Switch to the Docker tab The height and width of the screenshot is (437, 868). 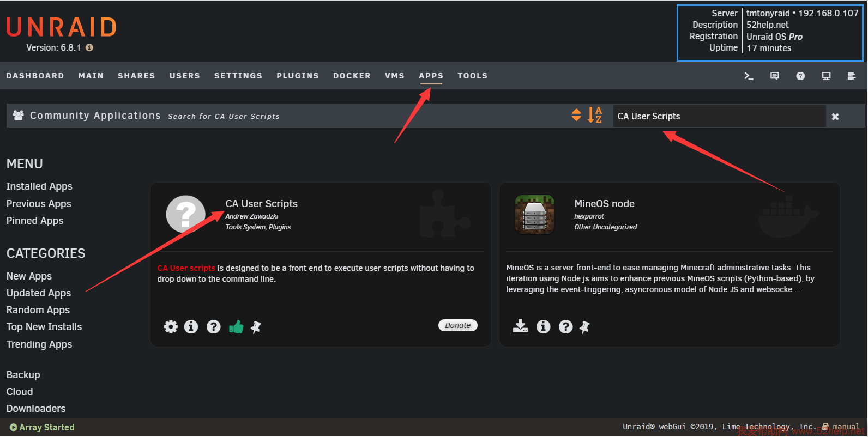(x=352, y=76)
